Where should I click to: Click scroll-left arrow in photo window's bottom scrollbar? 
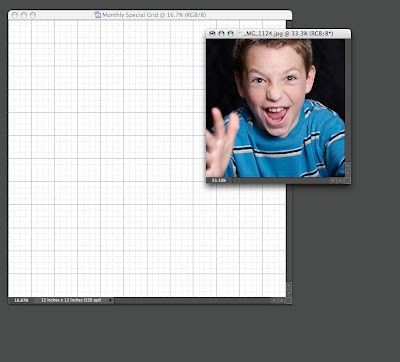click(x=333, y=180)
